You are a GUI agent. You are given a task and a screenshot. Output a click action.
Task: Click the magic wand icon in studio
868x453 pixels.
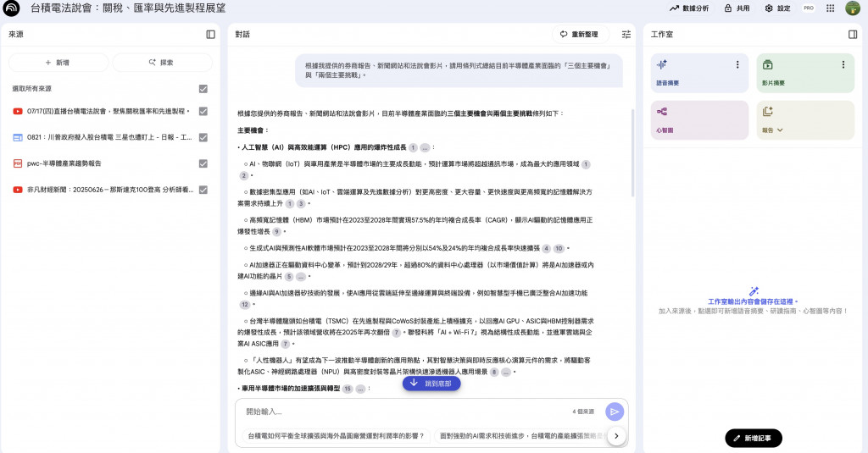point(754,291)
